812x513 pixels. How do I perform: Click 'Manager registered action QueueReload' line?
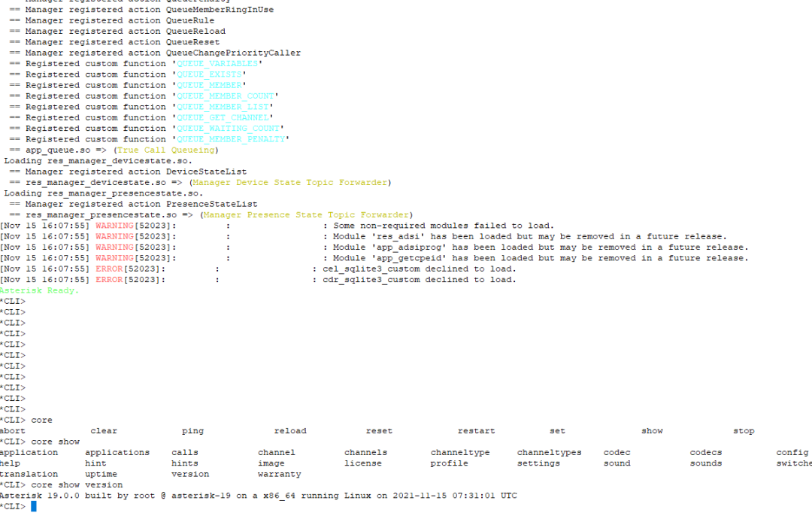(117, 32)
